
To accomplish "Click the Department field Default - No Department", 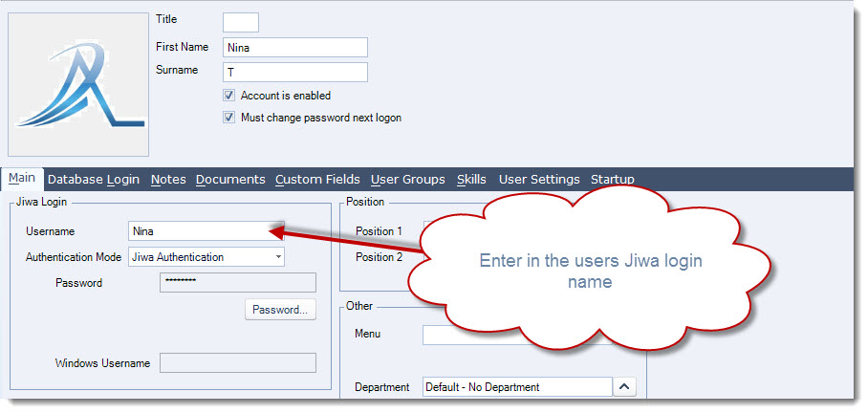I will (x=517, y=387).
